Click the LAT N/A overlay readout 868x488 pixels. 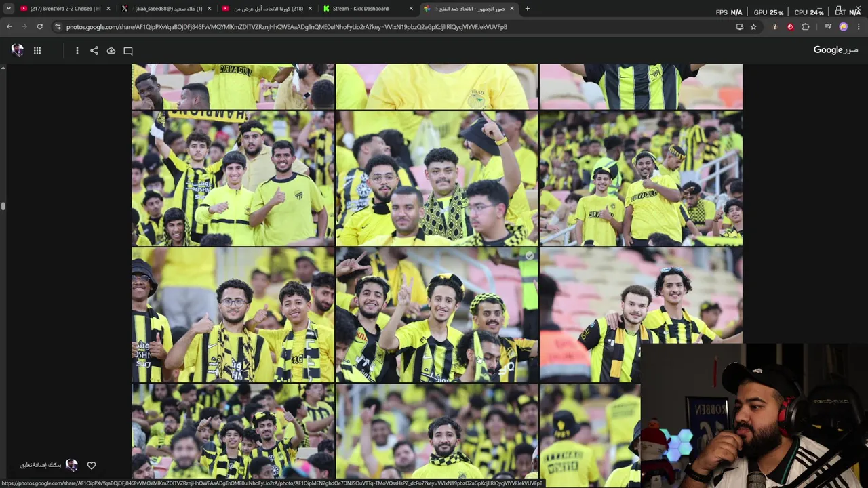pyautogui.click(x=848, y=12)
